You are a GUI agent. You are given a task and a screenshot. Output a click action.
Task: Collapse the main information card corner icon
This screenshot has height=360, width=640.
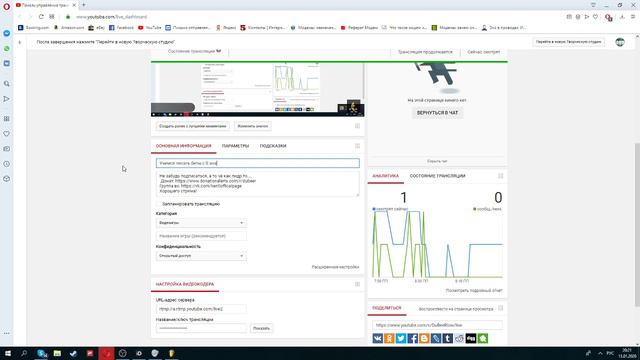[x=357, y=146]
